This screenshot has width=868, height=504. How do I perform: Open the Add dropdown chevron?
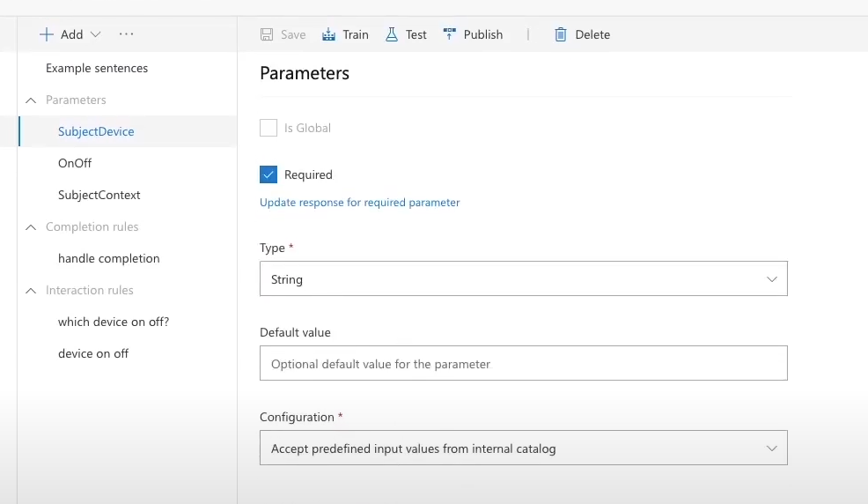point(96,34)
